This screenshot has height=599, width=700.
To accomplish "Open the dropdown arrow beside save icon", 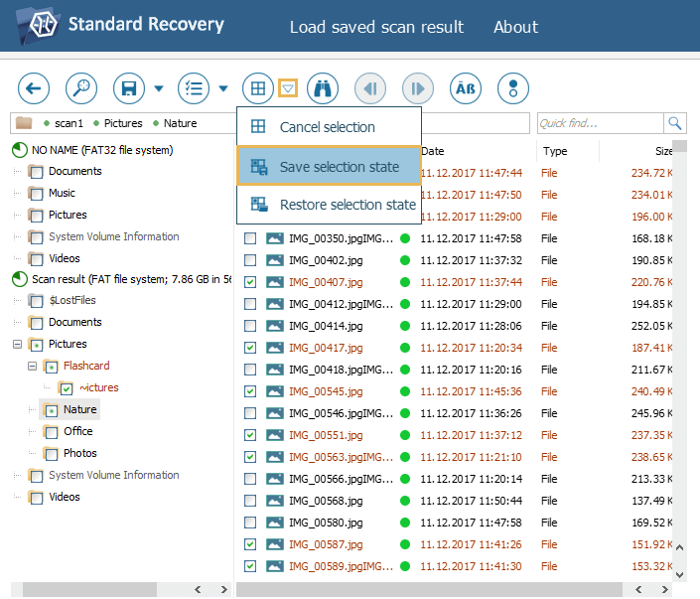I will [159, 88].
